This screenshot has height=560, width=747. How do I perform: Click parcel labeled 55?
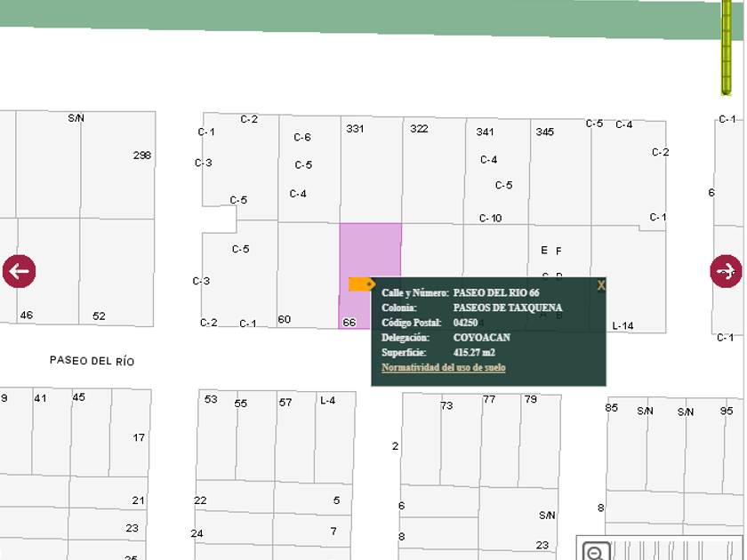click(x=241, y=404)
